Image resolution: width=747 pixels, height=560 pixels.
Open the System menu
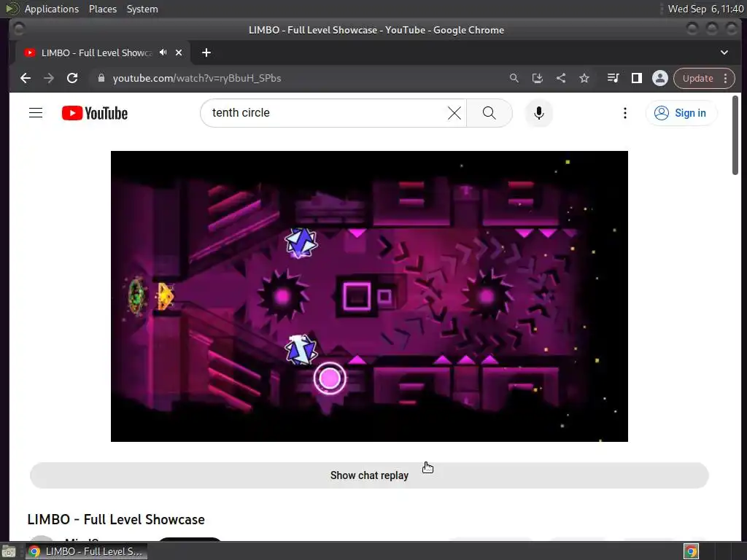tap(142, 9)
